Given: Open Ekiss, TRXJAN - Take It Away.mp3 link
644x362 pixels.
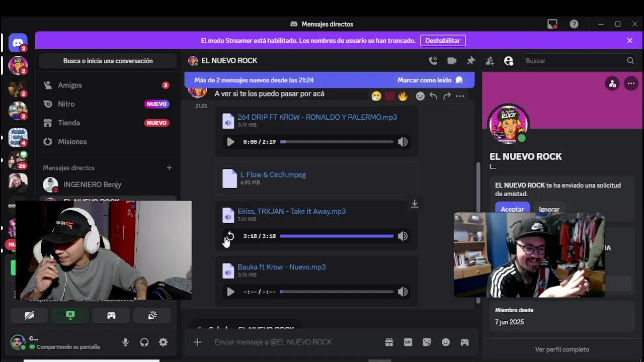Looking at the screenshot, I should [x=291, y=212].
